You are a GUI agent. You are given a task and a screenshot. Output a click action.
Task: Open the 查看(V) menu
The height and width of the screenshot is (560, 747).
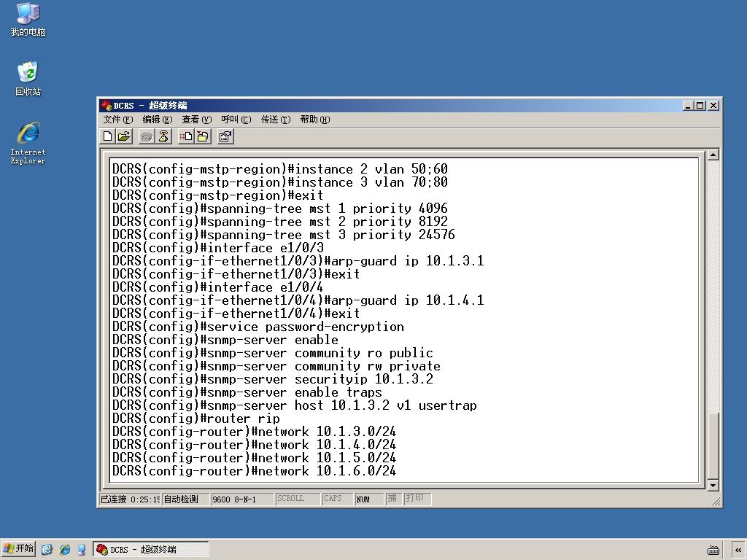click(196, 120)
